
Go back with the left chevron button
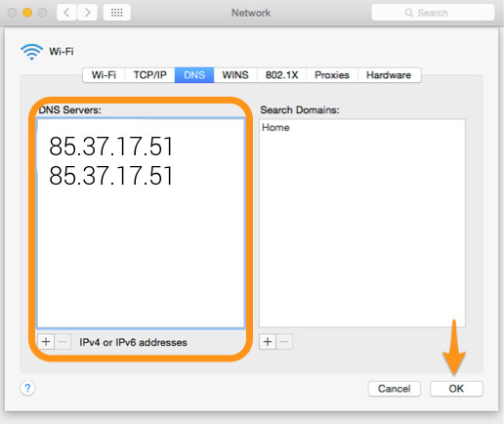click(67, 13)
